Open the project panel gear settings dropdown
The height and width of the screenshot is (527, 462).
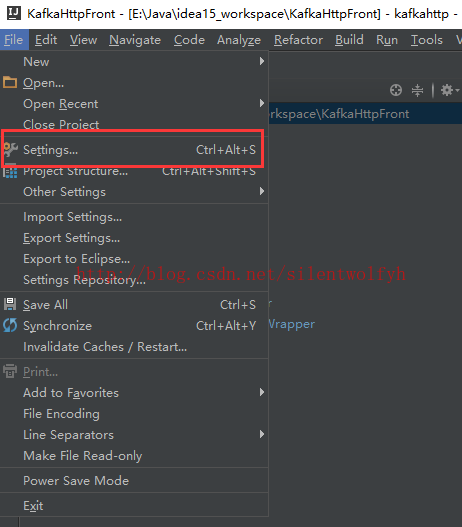point(450,90)
